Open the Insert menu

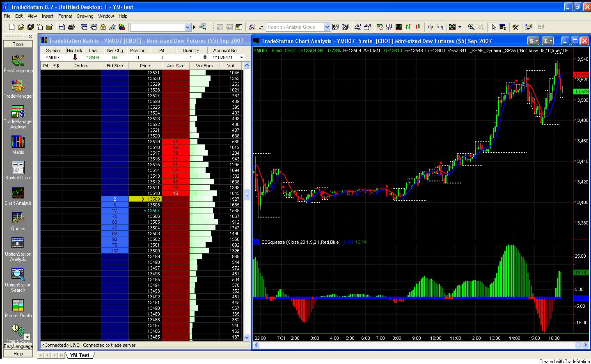tap(47, 16)
